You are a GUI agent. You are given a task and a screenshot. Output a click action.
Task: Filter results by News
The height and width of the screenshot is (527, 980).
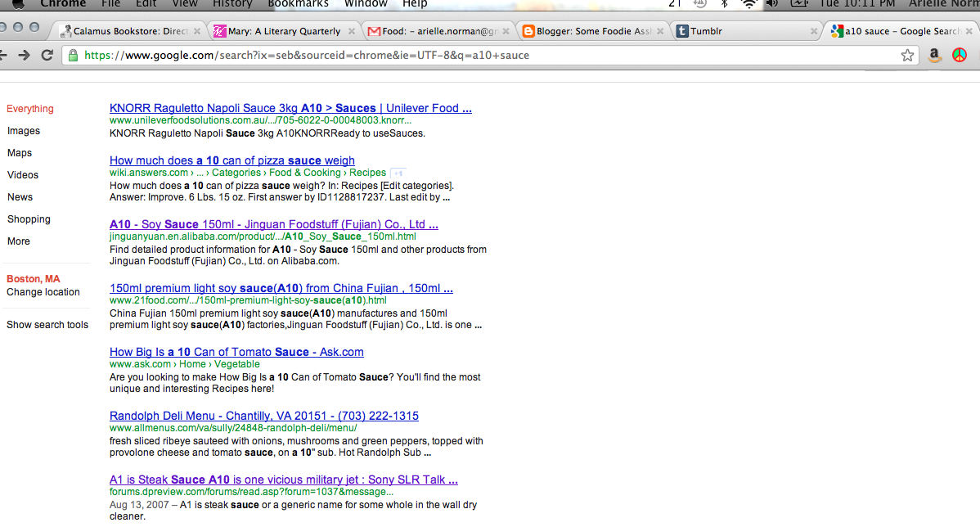pyautogui.click(x=20, y=197)
